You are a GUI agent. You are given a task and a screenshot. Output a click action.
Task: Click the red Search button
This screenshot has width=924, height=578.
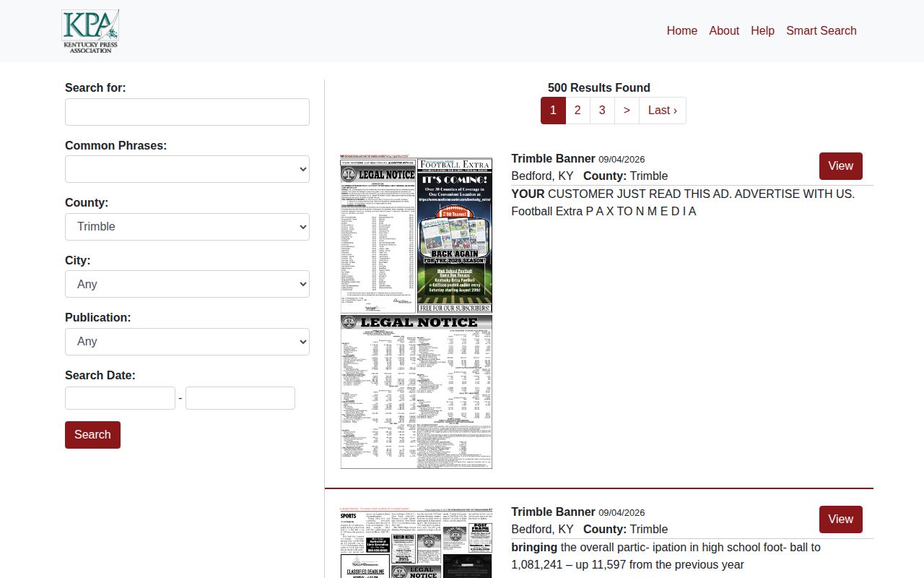[x=92, y=435]
